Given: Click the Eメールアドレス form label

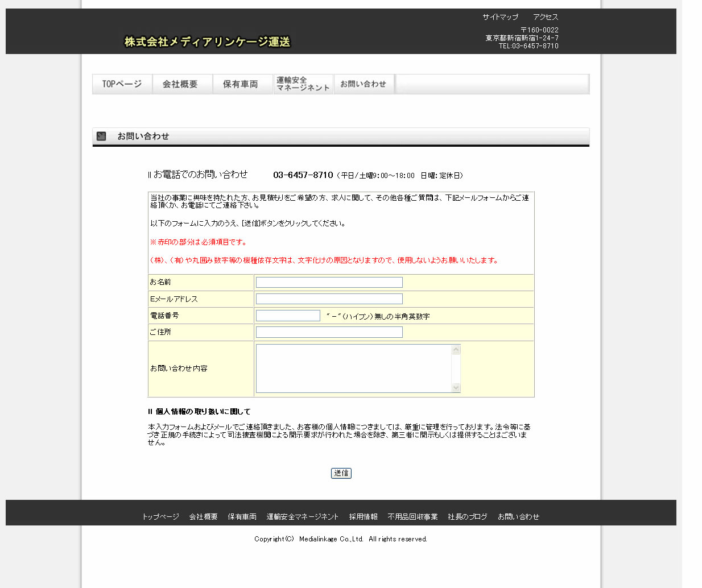Looking at the screenshot, I should (174, 299).
